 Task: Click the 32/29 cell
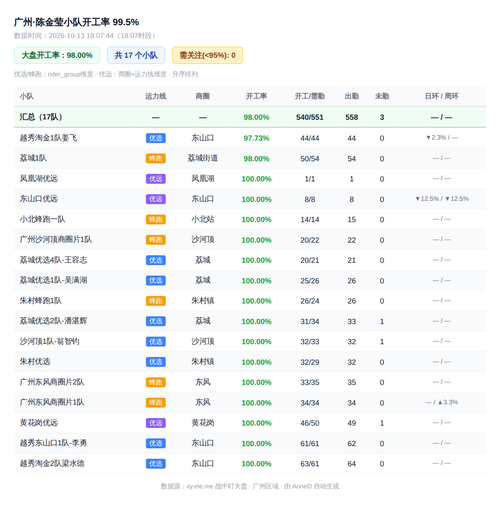[x=310, y=362]
